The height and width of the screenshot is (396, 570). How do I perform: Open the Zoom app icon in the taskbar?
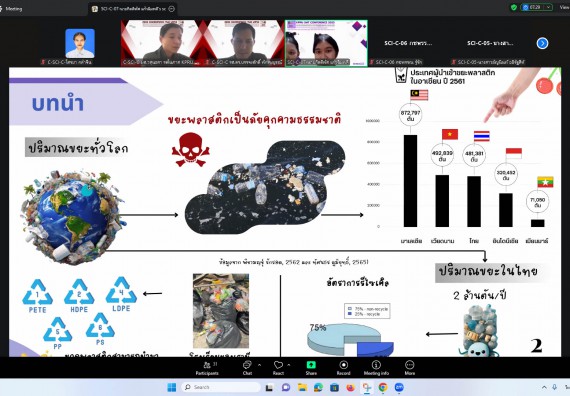(399, 388)
